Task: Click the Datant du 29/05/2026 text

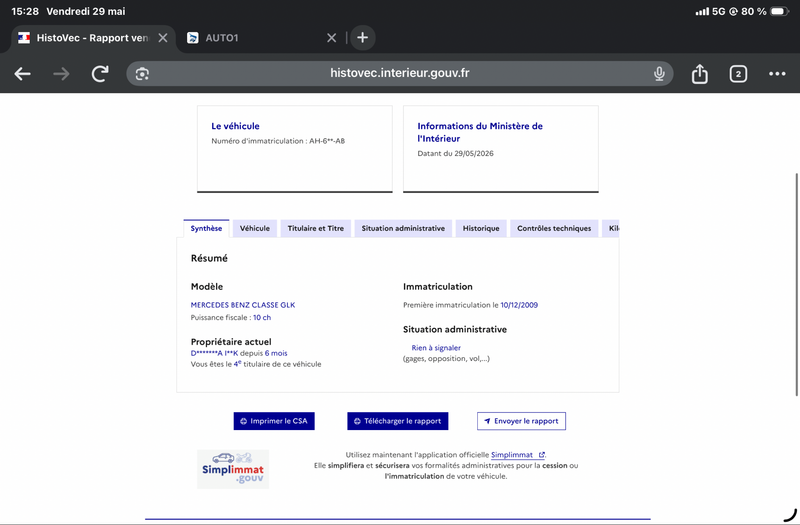Action: pos(455,153)
